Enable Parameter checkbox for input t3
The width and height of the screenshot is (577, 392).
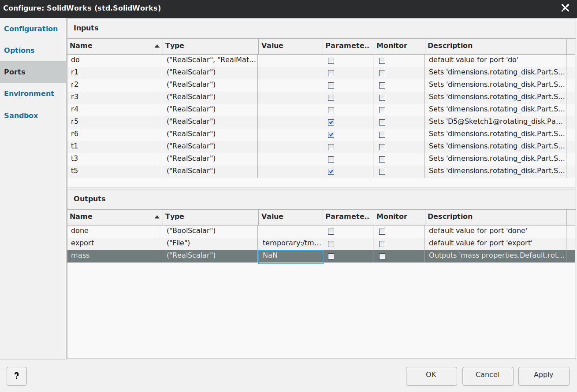pyautogui.click(x=331, y=159)
